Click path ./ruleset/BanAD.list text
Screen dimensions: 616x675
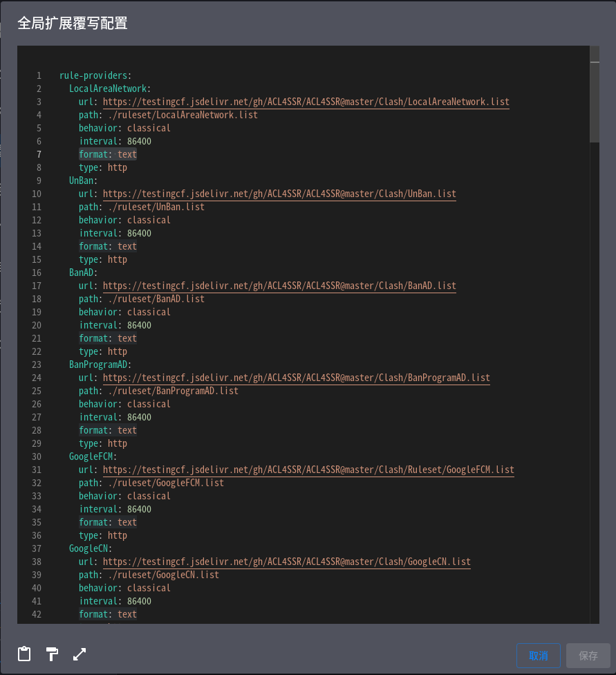142,299
